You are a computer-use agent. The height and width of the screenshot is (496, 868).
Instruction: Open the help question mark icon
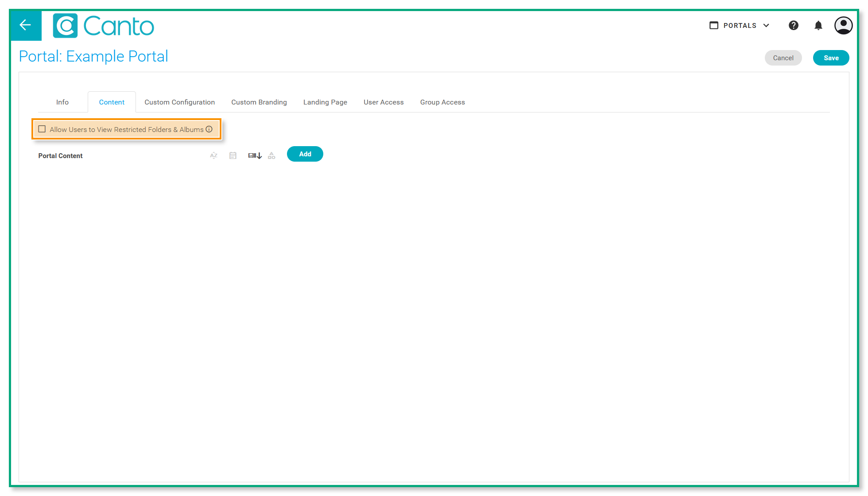click(794, 25)
